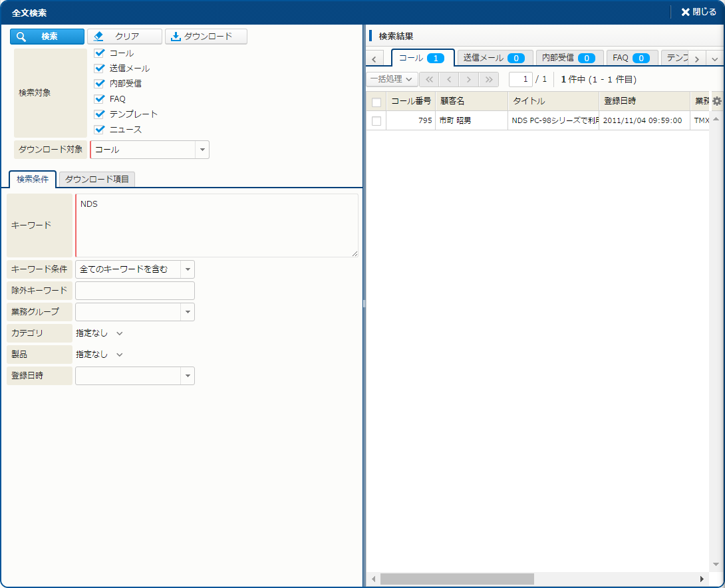Click the eraser Clear button

coord(124,37)
